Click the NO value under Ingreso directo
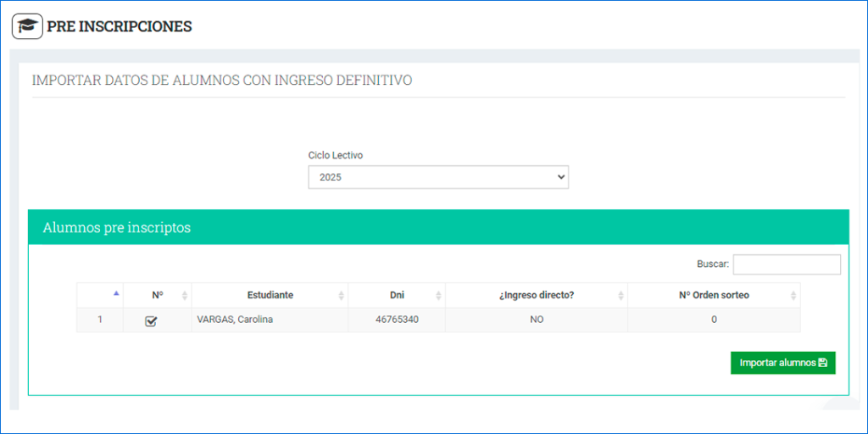The width and height of the screenshot is (868, 434). coord(536,320)
